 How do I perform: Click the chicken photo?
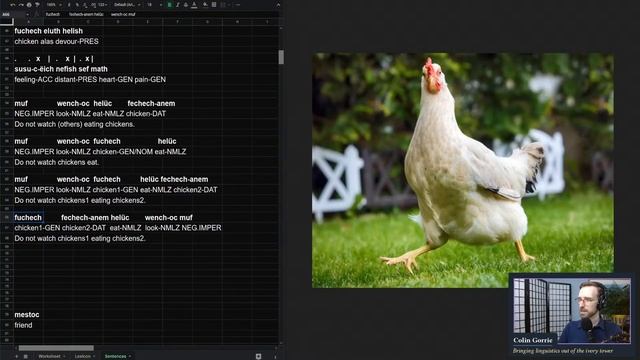coord(462,170)
